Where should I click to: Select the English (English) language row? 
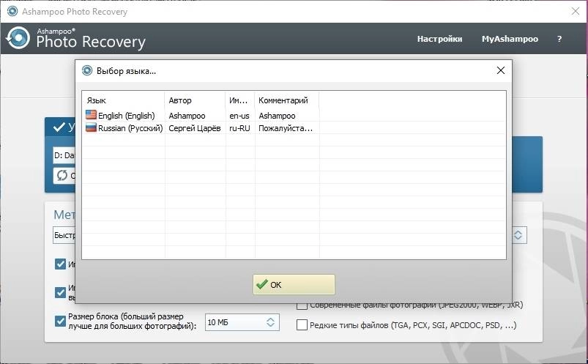[x=294, y=115]
